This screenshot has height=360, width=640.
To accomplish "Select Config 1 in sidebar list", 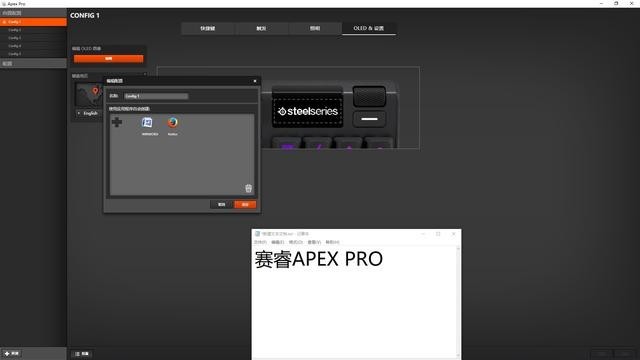I will click(x=33, y=22).
